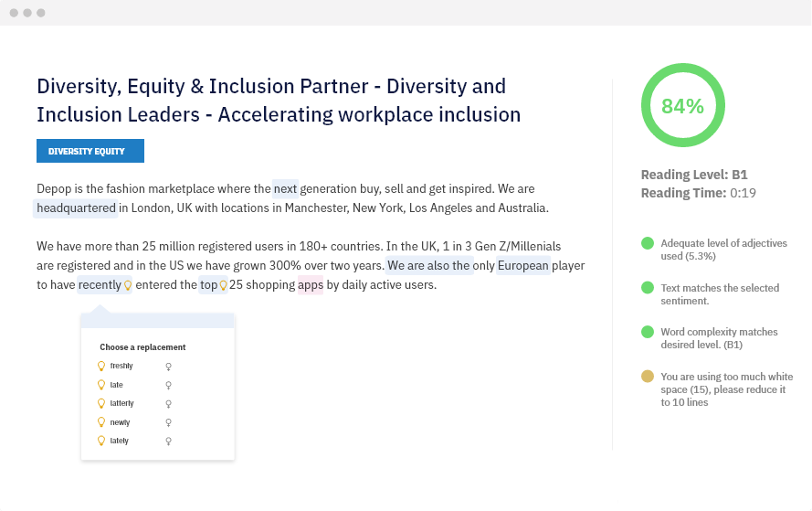Choose 'late' as the replacement
Image resolution: width=812 pixels, height=511 pixels.
(117, 385)
